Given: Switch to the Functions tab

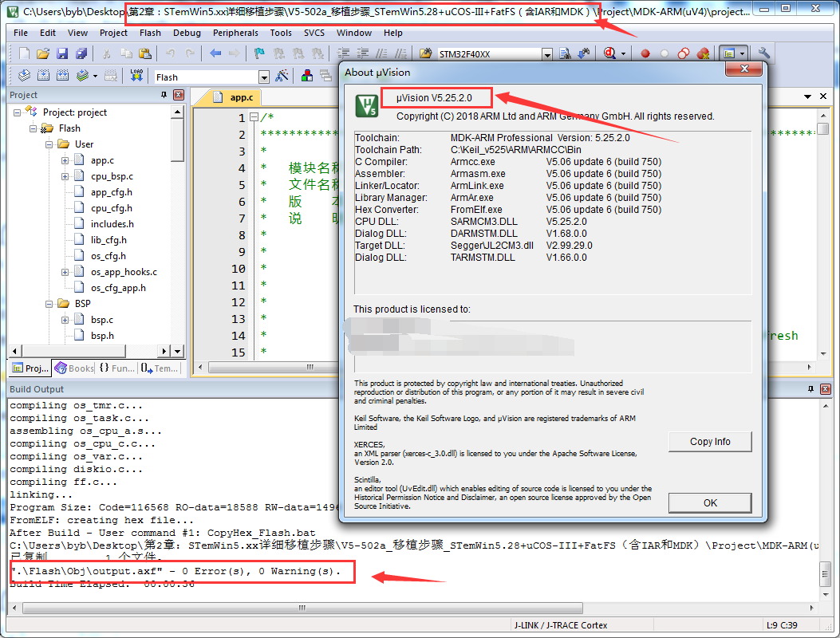Looking at the screenshot, I should pyautogui.click(x=116, y=368).
